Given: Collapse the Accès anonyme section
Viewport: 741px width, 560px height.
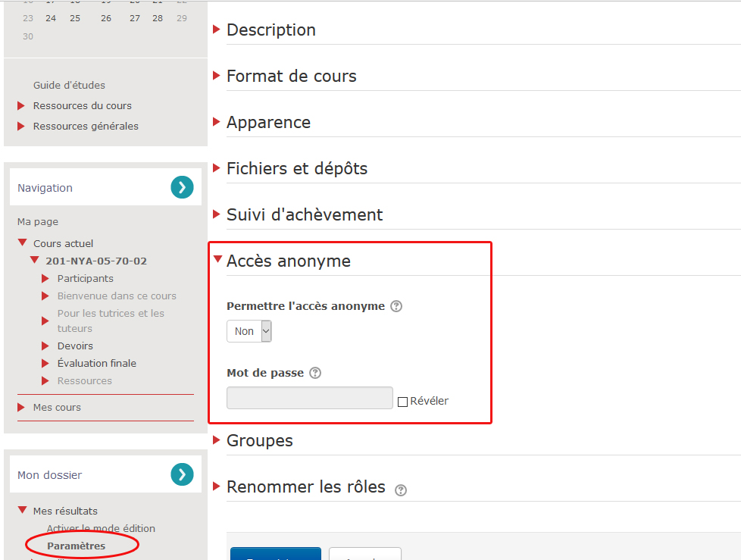Looking at the screenshot, I should click(x=288, y=261).
